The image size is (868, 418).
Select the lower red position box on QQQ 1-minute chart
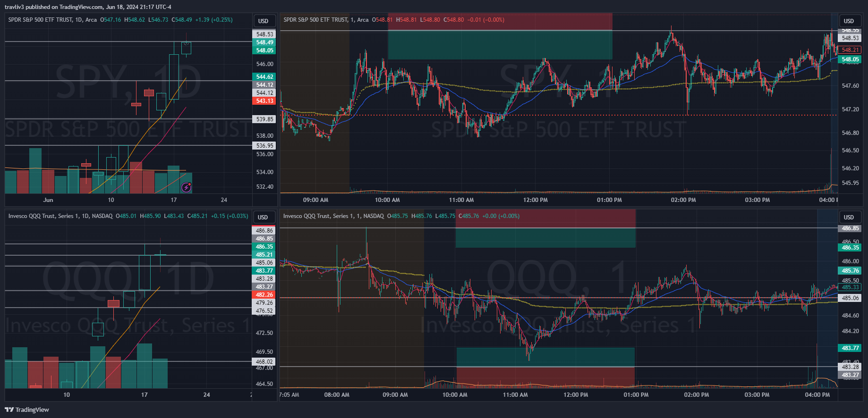(545, 377)
